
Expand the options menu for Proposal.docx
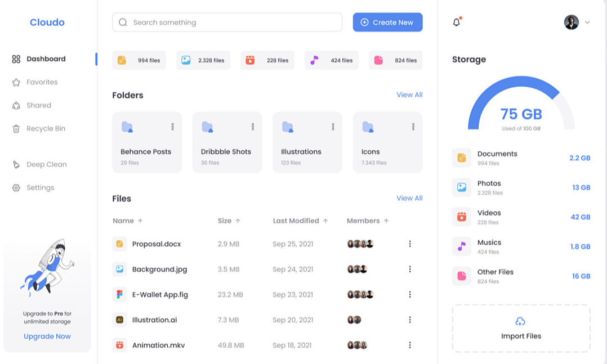point(410,244)
